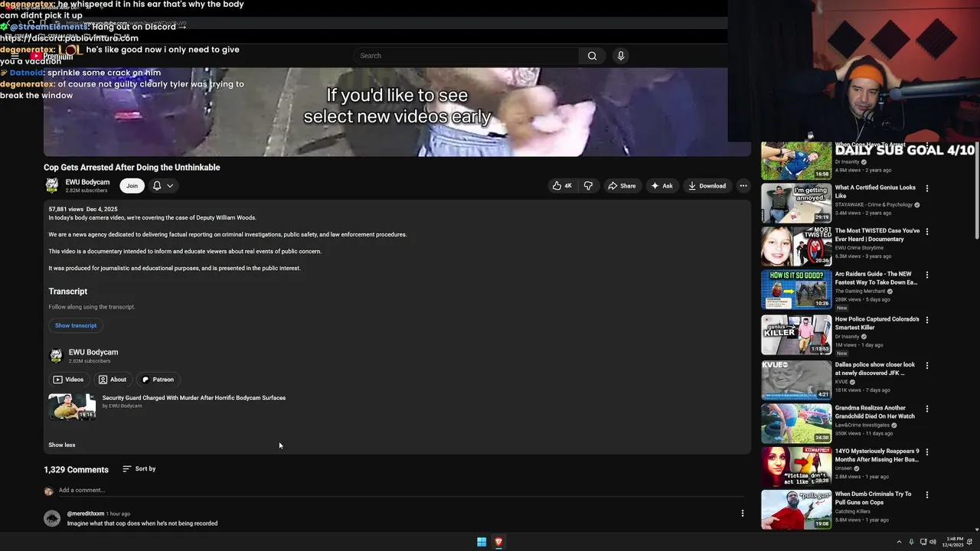The height and width of the screenshot is (551, 980).
Task: Click the system tray microphone icon
Action: tap(911, 542)
